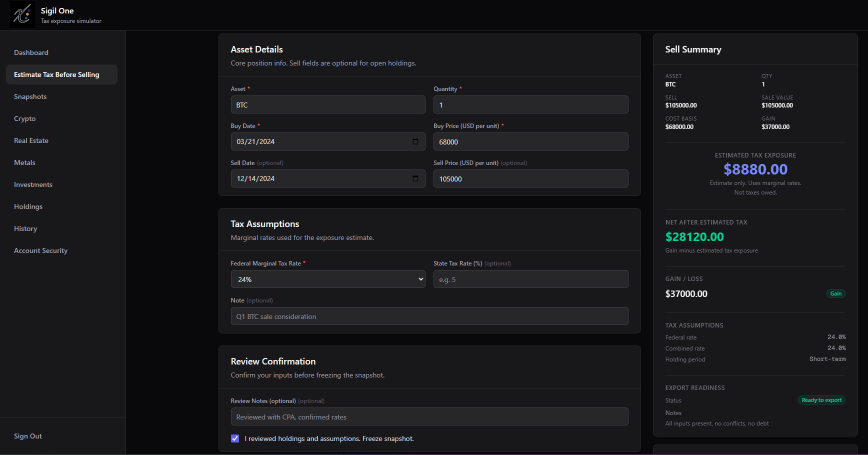Open Metals section
Image resolution: width=868 pixels, height=455 pixels.
[x=24, y=162]
